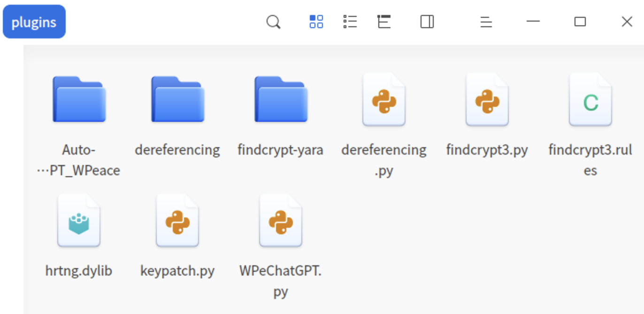
Task: Switch to list view mode
Action: click(350, 22)
